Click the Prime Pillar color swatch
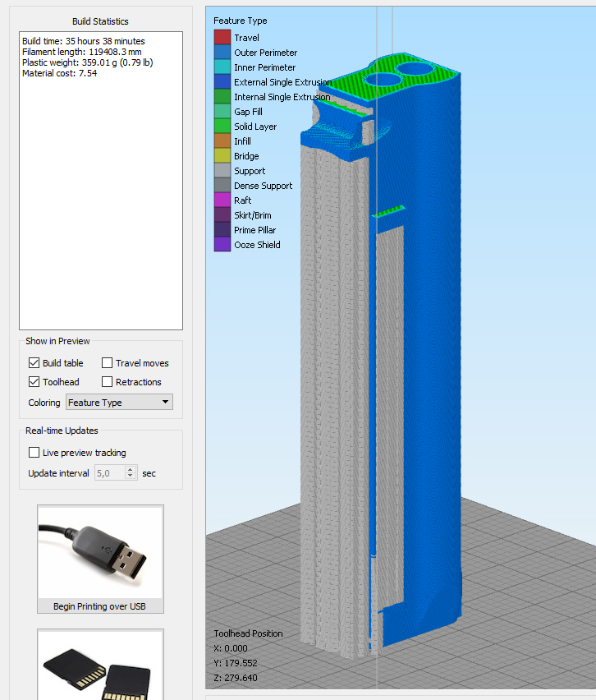The height and width of the screenshot is (700, 596). (222, 229)
